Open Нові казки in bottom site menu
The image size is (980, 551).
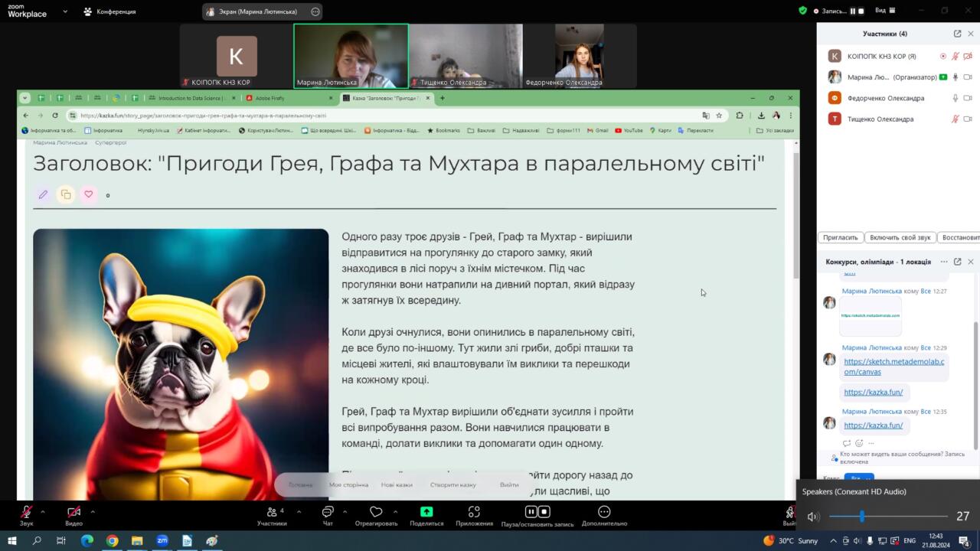pyautogui.click(x=397, y=484)
